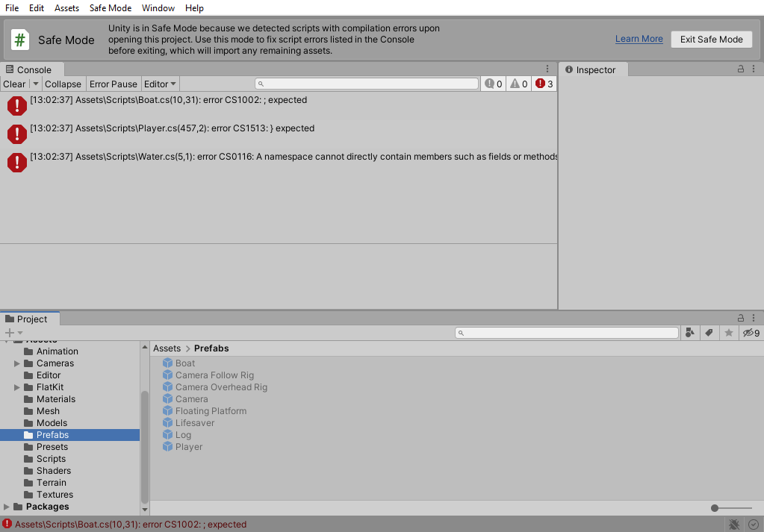Click search by label icon in Project toolbar
Viewport: 764px width, 532px height.
tap(709, 332)
